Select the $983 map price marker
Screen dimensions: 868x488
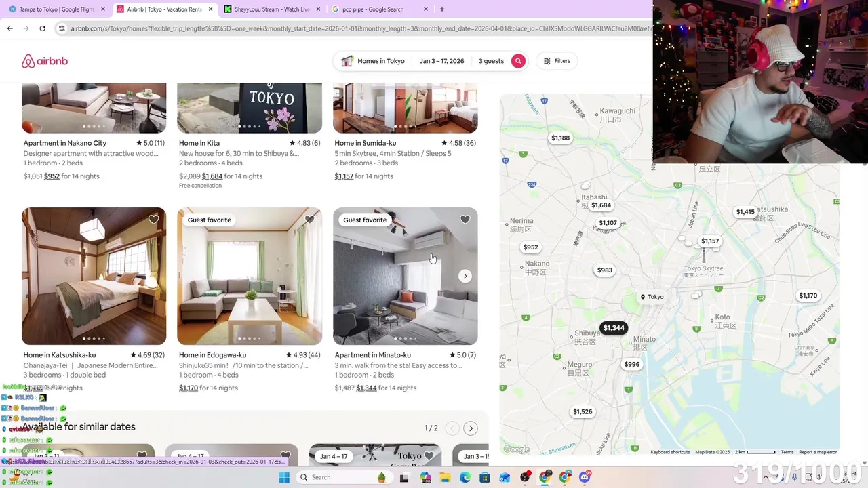point(605,270)
